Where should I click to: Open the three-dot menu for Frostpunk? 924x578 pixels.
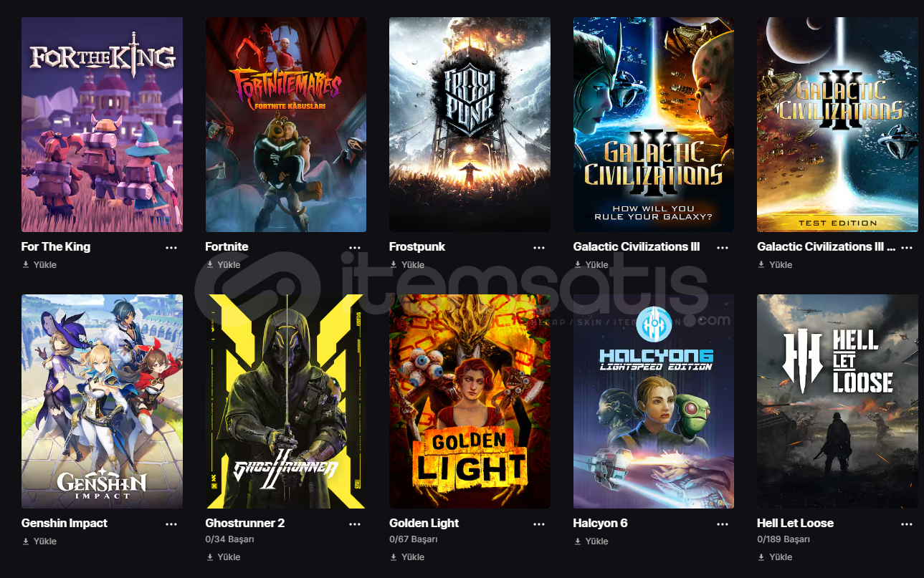[539, 247]
